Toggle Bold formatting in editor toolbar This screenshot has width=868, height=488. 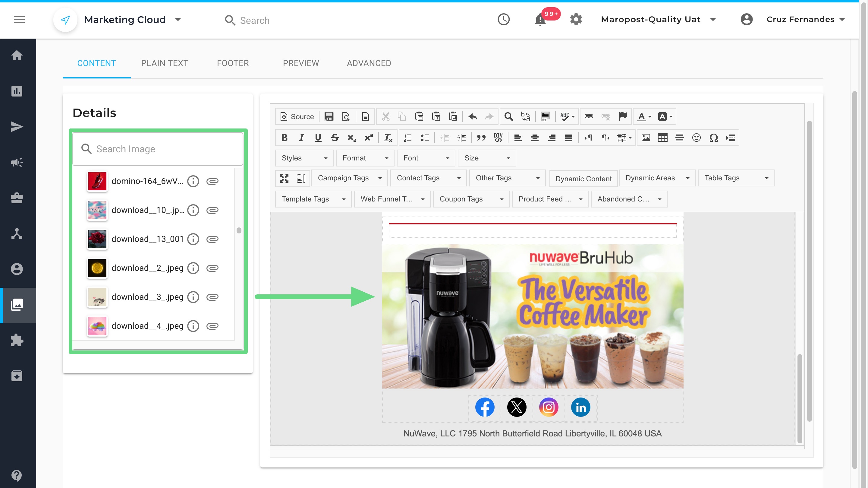pos(284,138)
